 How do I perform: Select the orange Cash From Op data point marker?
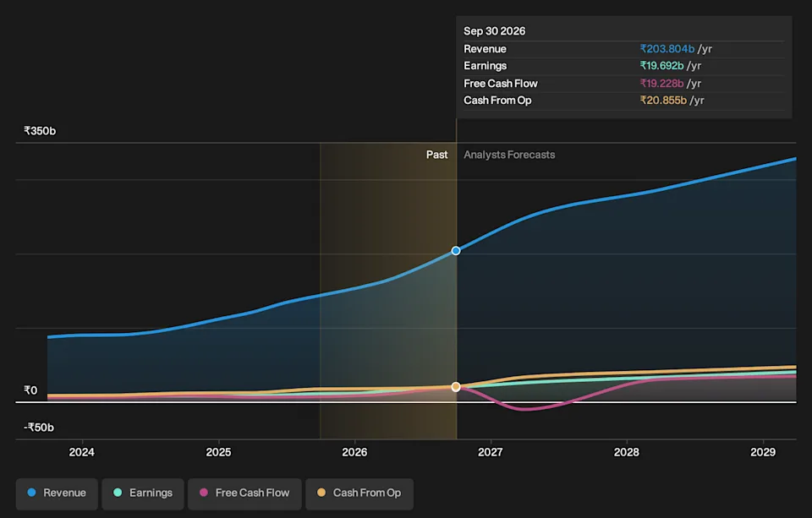click(x=456, y=387)
